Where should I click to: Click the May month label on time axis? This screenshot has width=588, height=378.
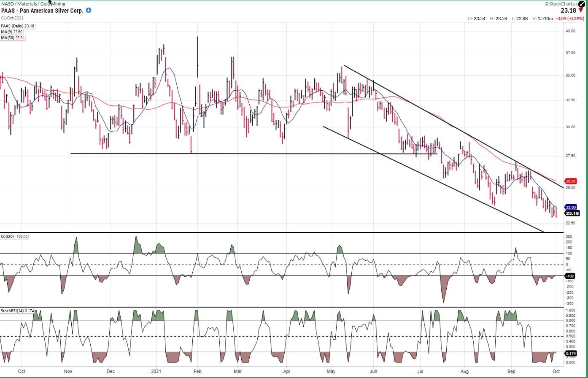pos(332,372)
